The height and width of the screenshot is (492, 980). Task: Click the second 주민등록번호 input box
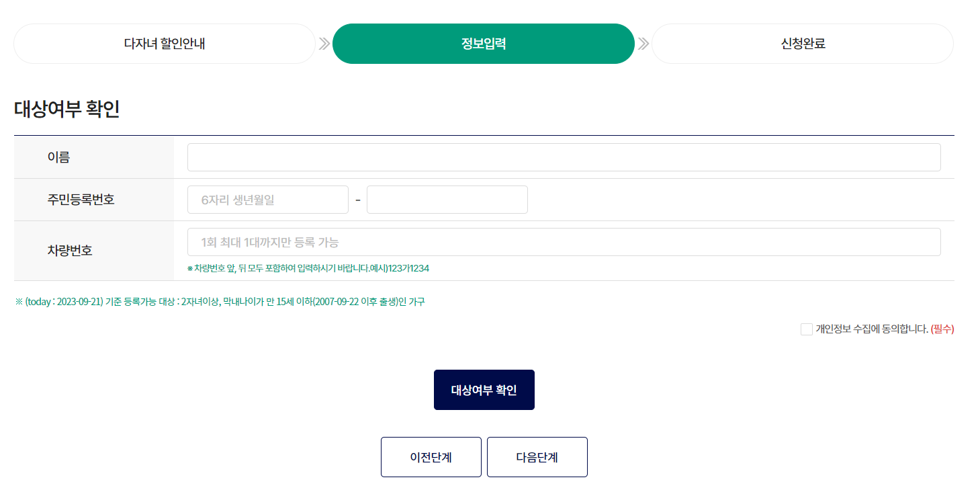pyautogui.click(x=447, y=199)
